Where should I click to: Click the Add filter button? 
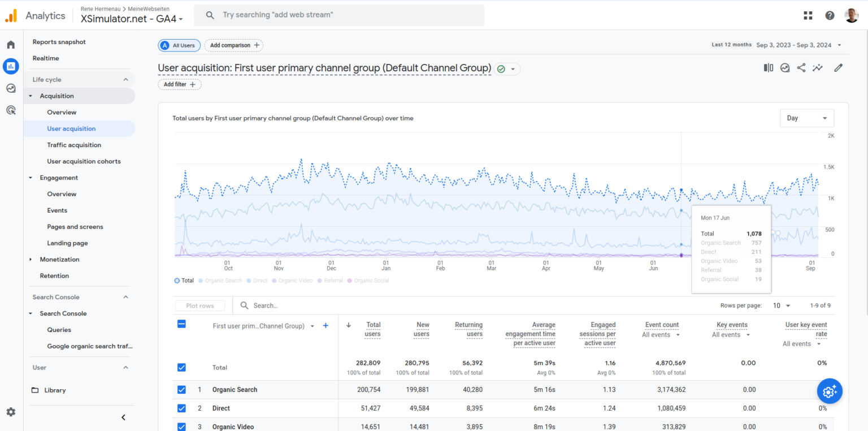tap(179, 84)
